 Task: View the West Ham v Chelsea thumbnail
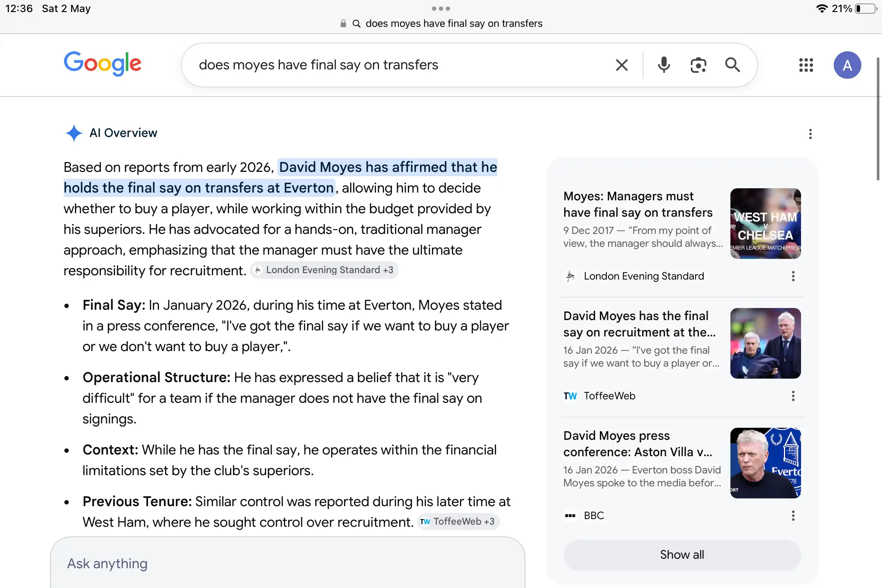[x=765, y=223]
